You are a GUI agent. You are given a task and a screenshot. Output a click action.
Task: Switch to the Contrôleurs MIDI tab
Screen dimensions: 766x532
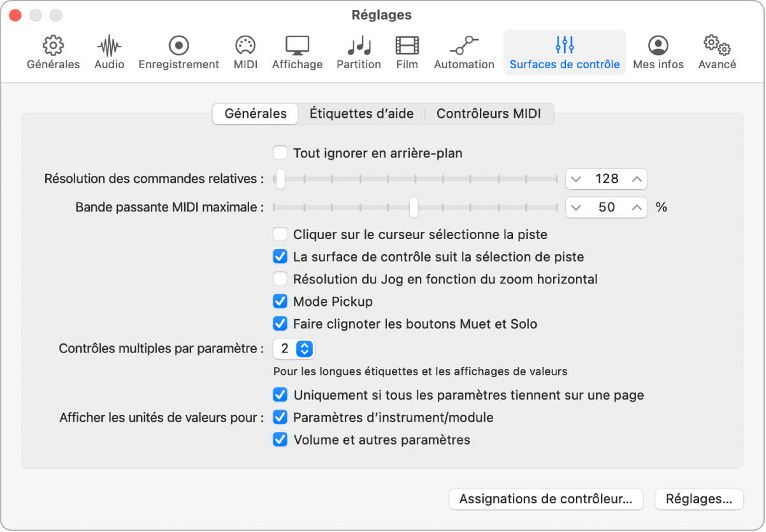point(490,113)
